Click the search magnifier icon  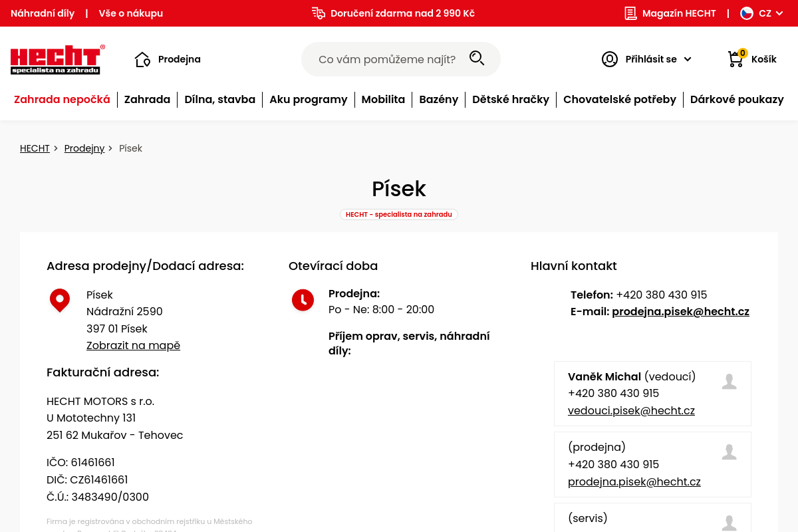click(x=477, y=59)
